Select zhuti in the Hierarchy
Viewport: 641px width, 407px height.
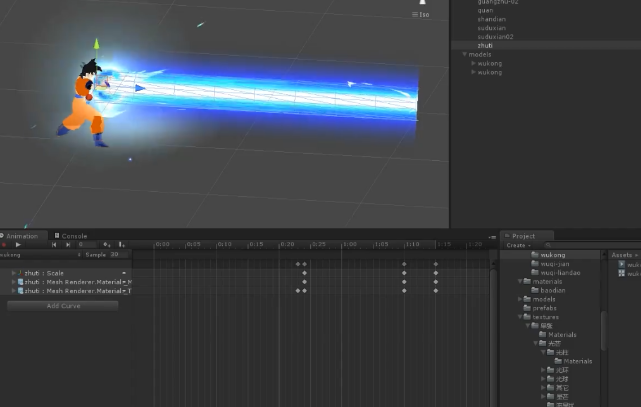point(485,45)
